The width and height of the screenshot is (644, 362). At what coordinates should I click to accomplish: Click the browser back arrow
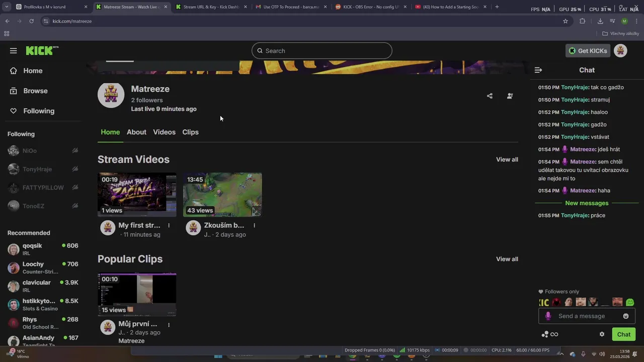point(7,21)
